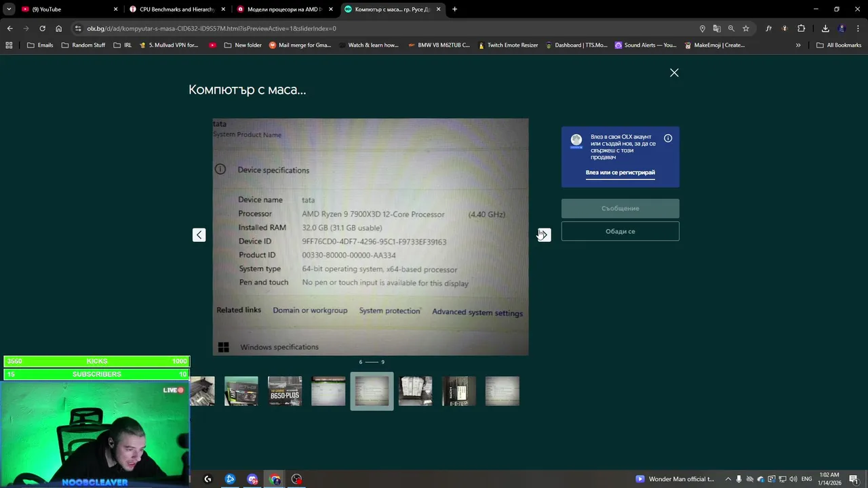Close the OLX image gallery overlay
Image resolution: width=868 pixels, height=488 pixels.
click(x=674, y=73)
